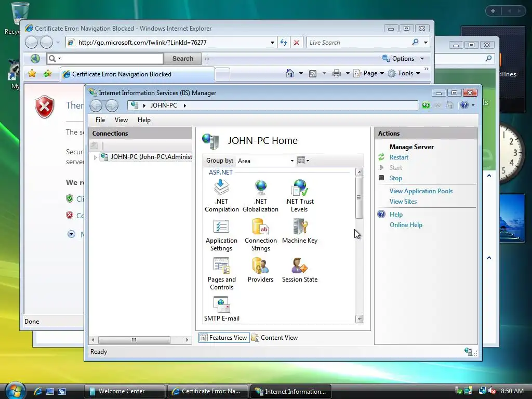Click the 8:50 AM taskbar clock
The height and width of the screenshot is (399, 532).
coord(512,391)
